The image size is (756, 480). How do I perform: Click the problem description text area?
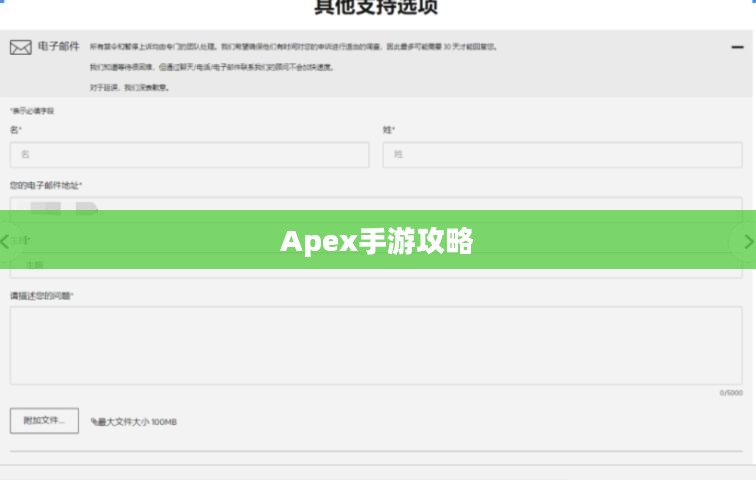tap(376, 346)
